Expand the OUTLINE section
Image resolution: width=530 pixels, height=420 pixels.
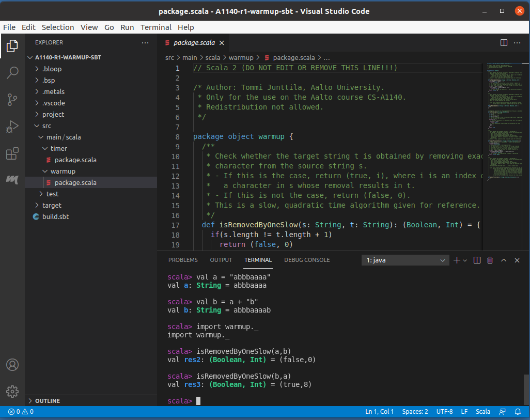[x=48, y=401]
